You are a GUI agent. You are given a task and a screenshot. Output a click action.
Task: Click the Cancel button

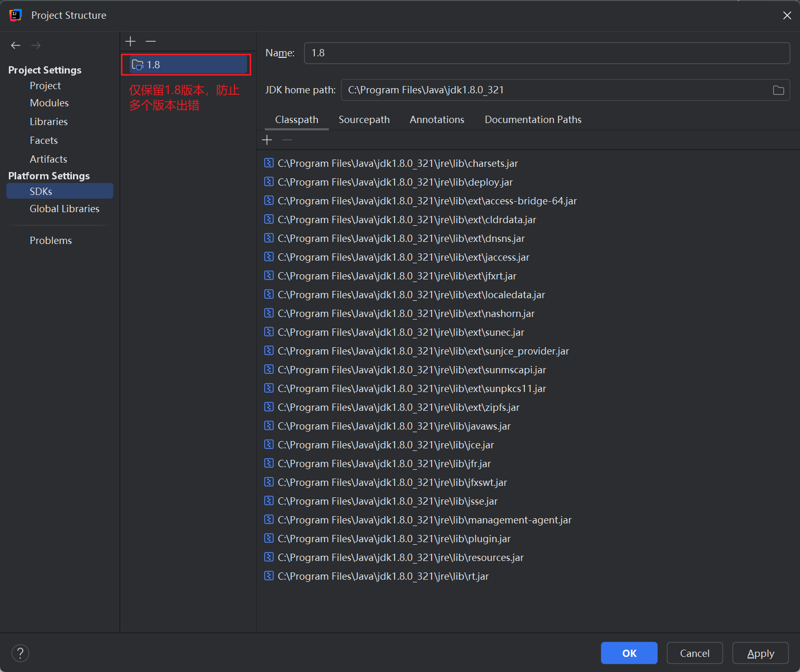694,653
